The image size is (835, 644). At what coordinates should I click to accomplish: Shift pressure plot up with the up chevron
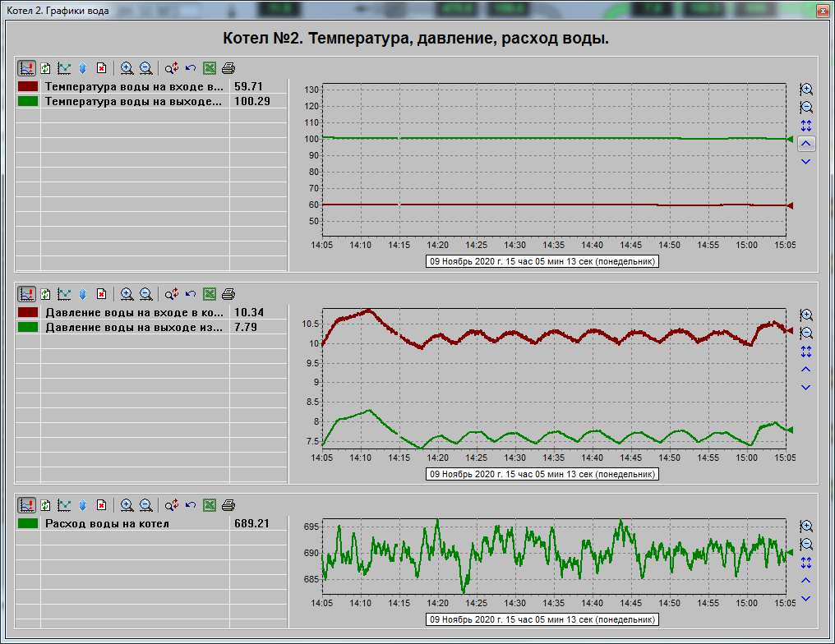tap(806, 370)
